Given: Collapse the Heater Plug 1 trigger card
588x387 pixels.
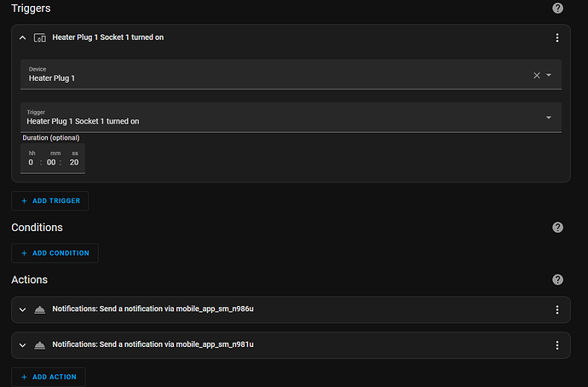Looking at the screenshot, I should [23, 38].
